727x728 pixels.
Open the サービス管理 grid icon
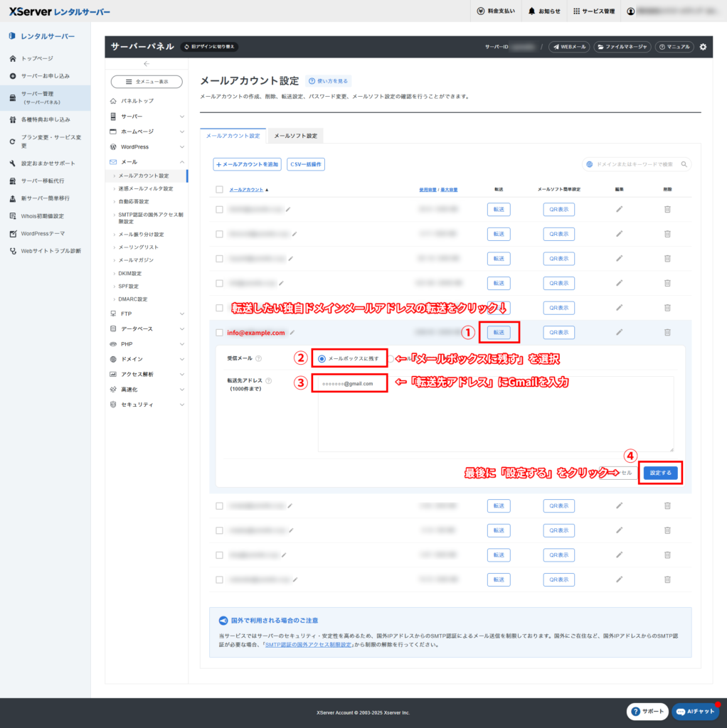click(576, 11)
